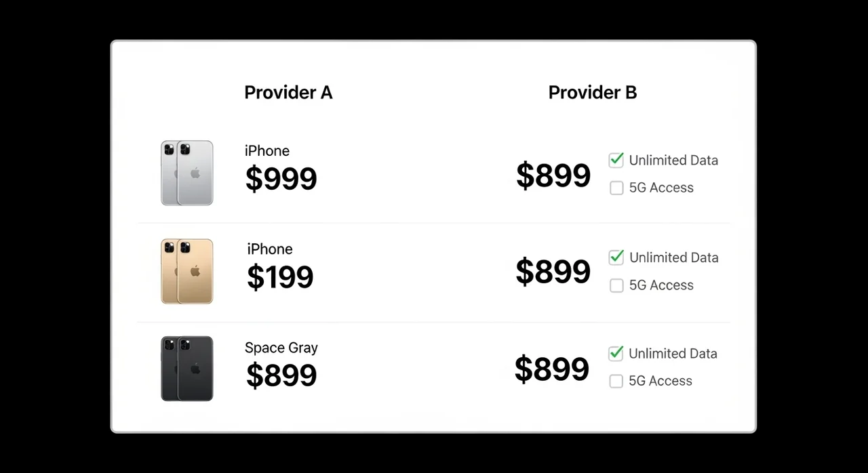Click the iPhone label above $999
Screen dimensions: 868x473
pyautogui.click(x=267, y=151)
